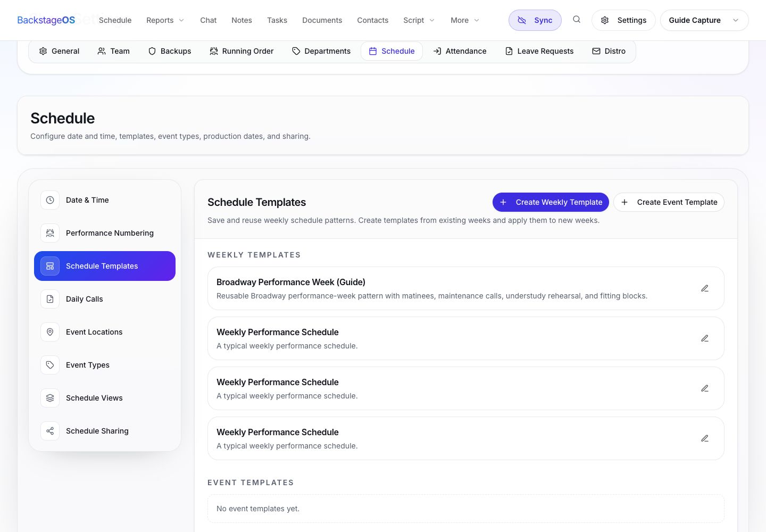This screenshot has height=532, width=766.
Task: Toggle the Sync cloud button
Action: [535, 20]
